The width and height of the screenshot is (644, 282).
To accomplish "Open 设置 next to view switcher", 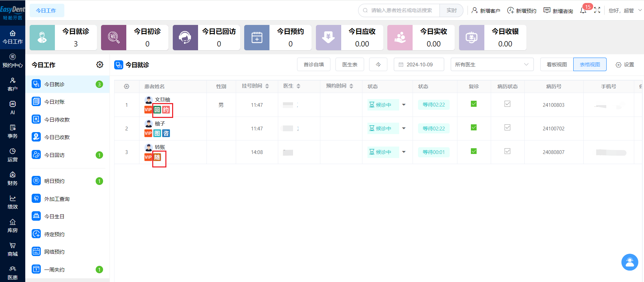I will point(625,65).
